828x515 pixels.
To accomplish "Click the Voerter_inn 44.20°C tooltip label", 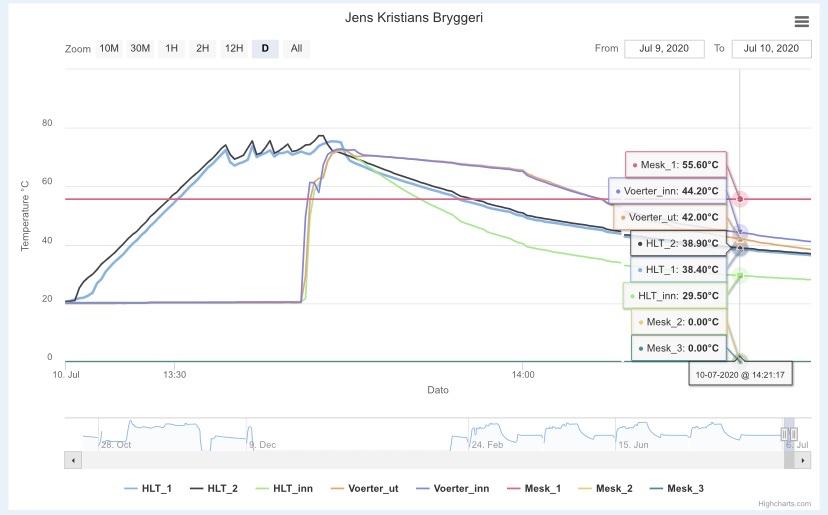I will point(667,191).
